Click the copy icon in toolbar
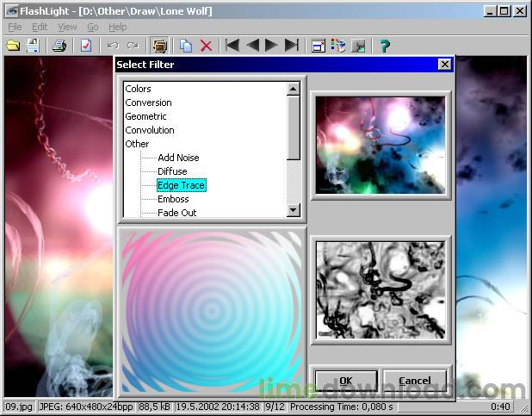Screen dimensions: 532x416 tap(186, 46)
